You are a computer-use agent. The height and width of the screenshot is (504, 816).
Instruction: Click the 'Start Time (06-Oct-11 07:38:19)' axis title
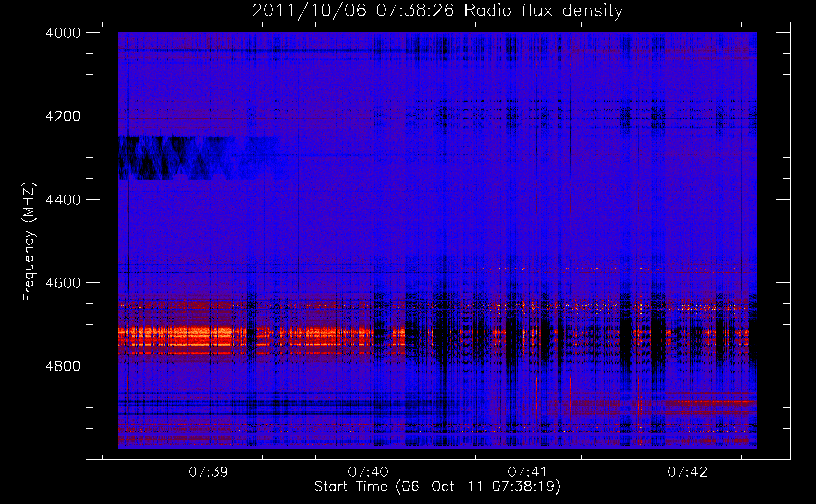click(x=437, y=487)
